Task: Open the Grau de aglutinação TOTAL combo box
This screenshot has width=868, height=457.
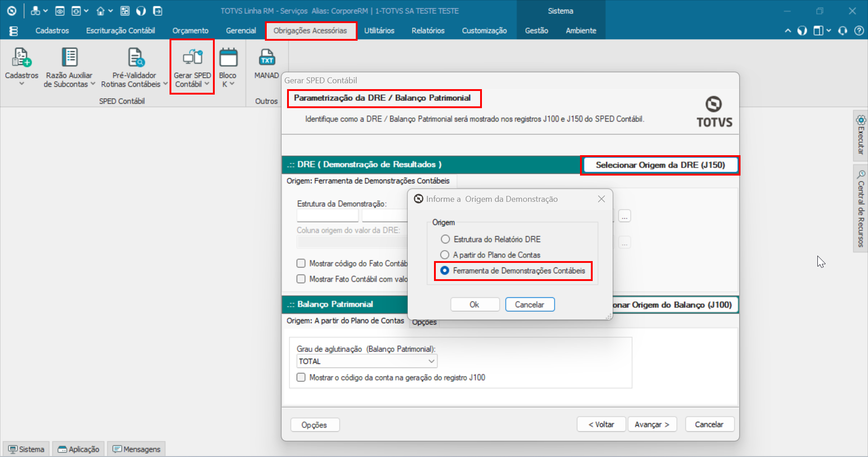Action: (x=367, y=361)
